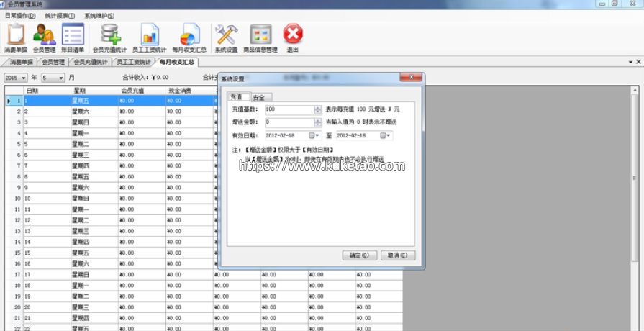644x331 pixels.
Task: Open the 每月收支汇总 pie chart toolbar icon
Action: pos(189,38)
